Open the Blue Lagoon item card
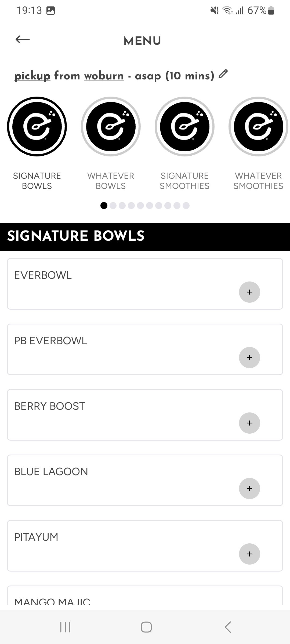This screenshot has width=290, height=644. [x=145, y=480]
